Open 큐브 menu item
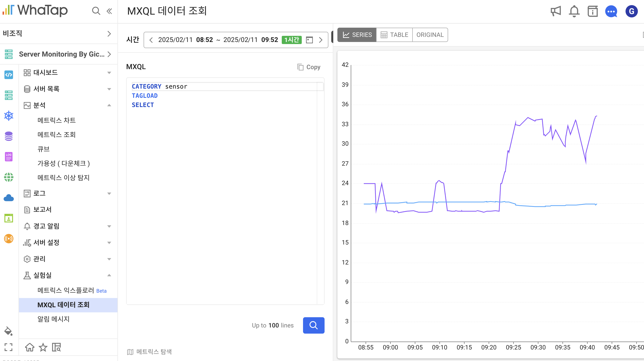Screen dimensions: 644x361 click(44, 149)
